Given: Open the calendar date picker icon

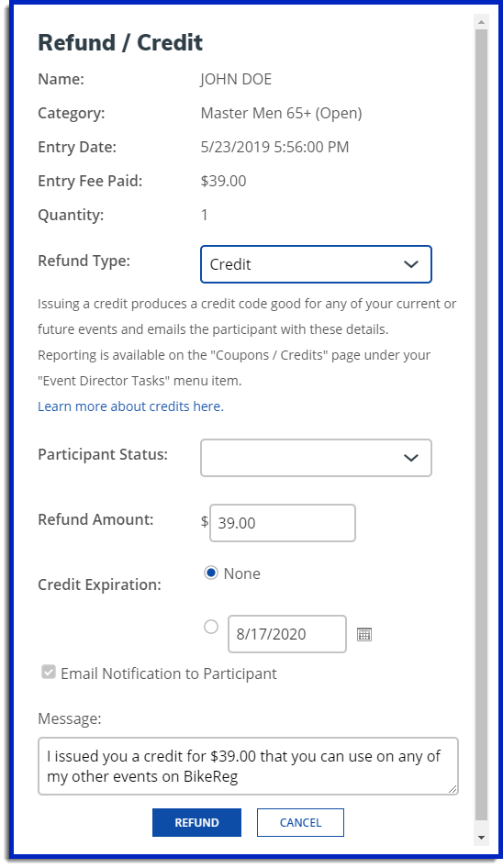Looking at the screenshot, I should (x=364, y=634).
